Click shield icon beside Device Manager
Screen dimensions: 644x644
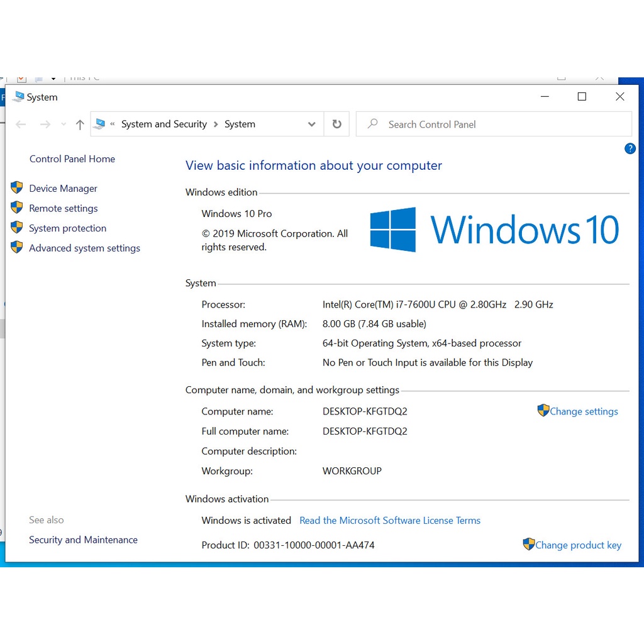point(17,187)
